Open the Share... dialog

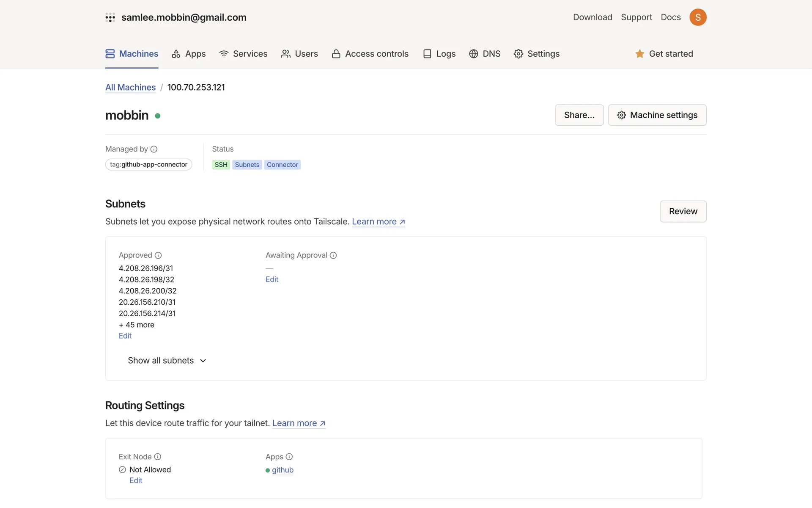(x=579, y=115)
